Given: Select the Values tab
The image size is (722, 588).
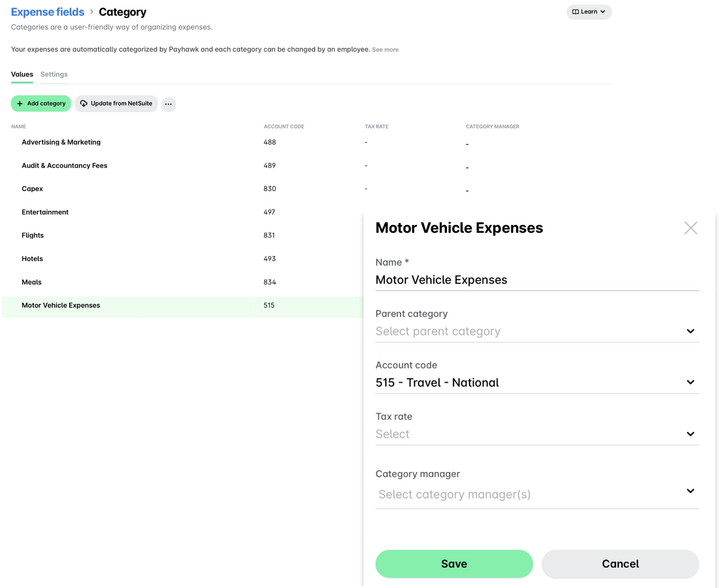Looking at the screenshot, I should point(22,74).
